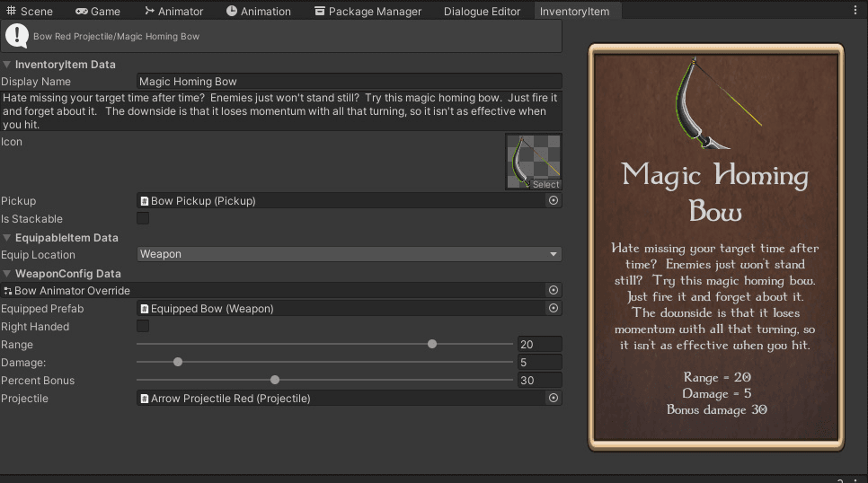Open object picker for Equipped Prefab

tap(554, 309)
